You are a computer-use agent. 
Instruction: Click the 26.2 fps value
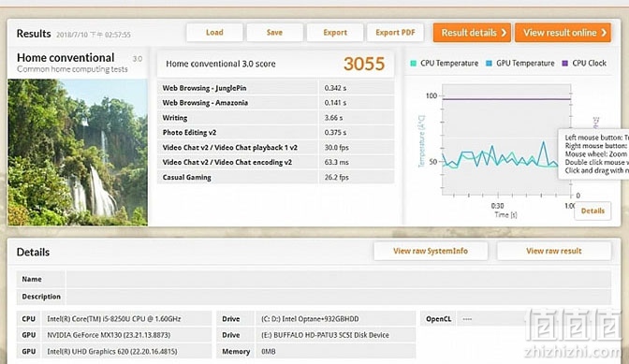[336, 177]
